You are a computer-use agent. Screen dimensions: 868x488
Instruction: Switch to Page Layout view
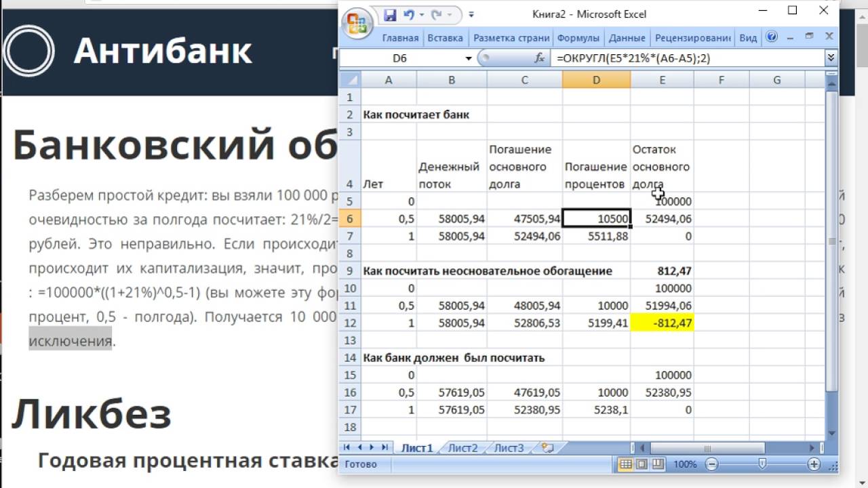click(641, 464)
